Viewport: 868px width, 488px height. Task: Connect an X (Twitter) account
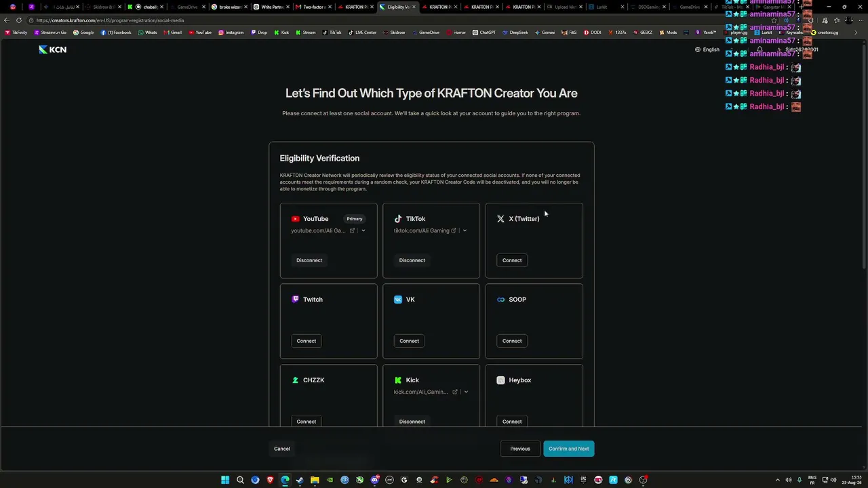(512, 260)
